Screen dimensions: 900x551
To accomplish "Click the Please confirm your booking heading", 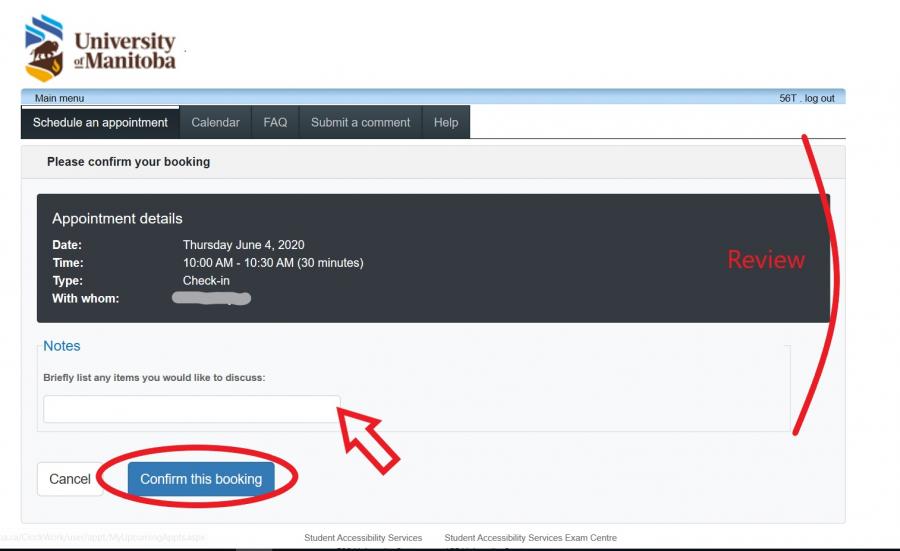I will (128, 161).
